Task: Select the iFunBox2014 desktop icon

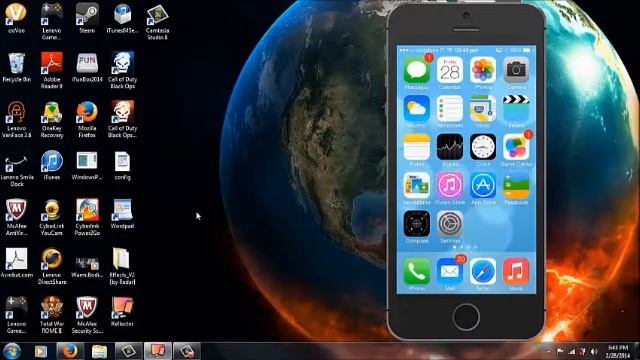Action: click(x=87, y=67)
